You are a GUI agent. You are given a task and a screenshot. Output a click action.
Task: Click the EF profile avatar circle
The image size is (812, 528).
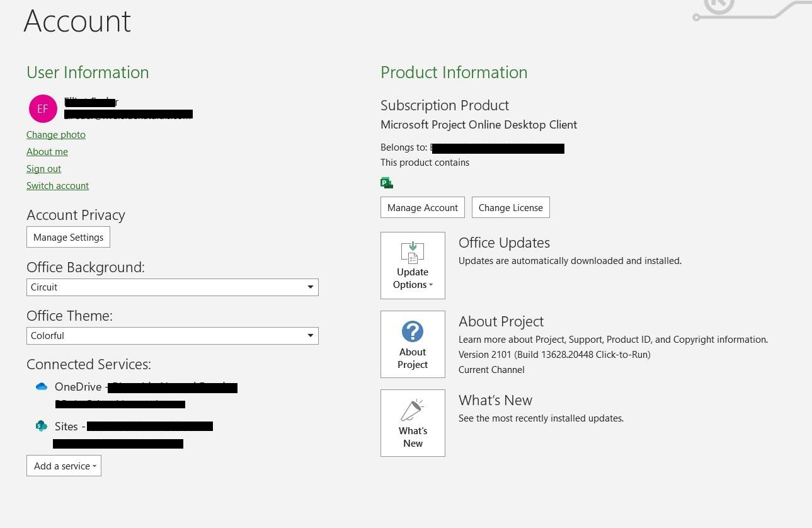(x=43, y=108)
